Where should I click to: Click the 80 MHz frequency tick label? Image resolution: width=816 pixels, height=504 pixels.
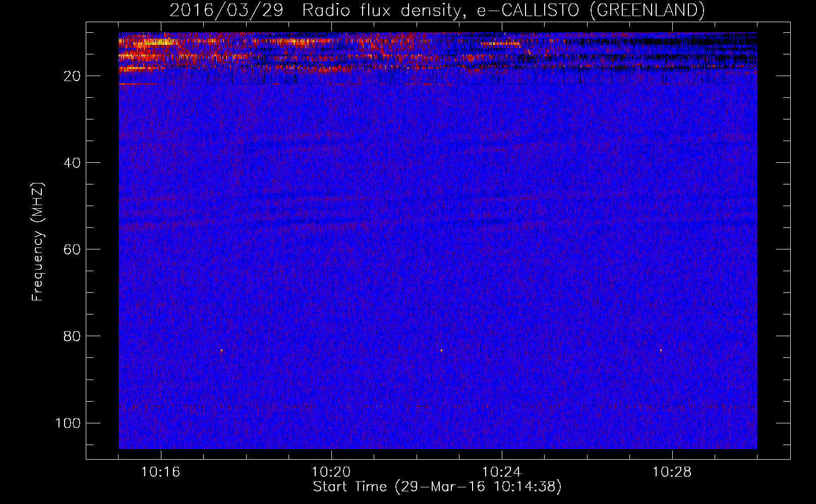[x=72, y=336]
